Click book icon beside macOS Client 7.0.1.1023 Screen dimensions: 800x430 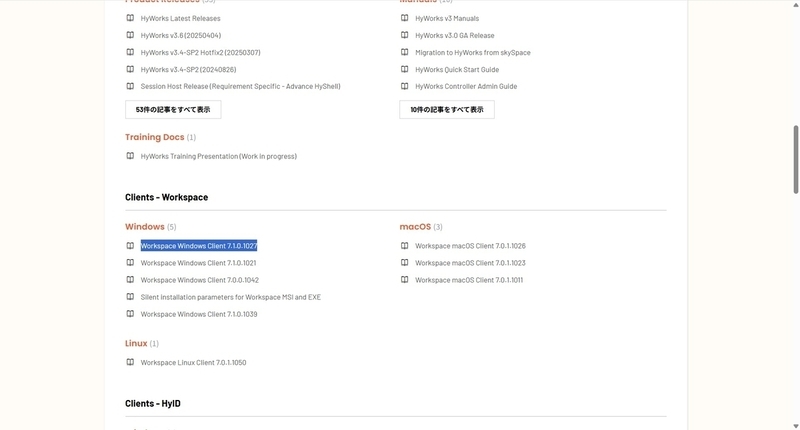[x=405, y=263]
